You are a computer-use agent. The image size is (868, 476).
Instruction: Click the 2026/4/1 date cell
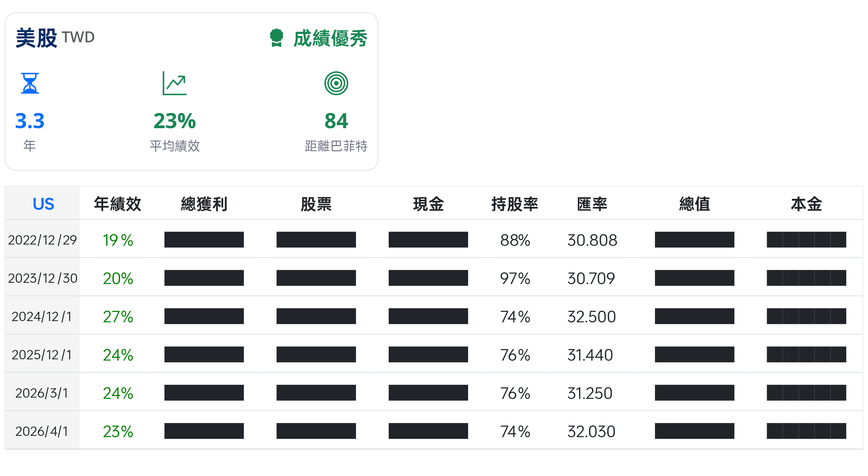(42, 431)
